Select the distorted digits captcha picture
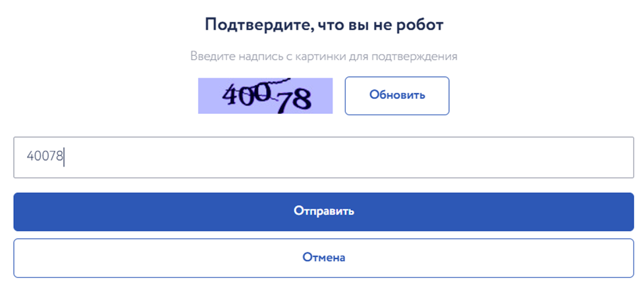 265,96
